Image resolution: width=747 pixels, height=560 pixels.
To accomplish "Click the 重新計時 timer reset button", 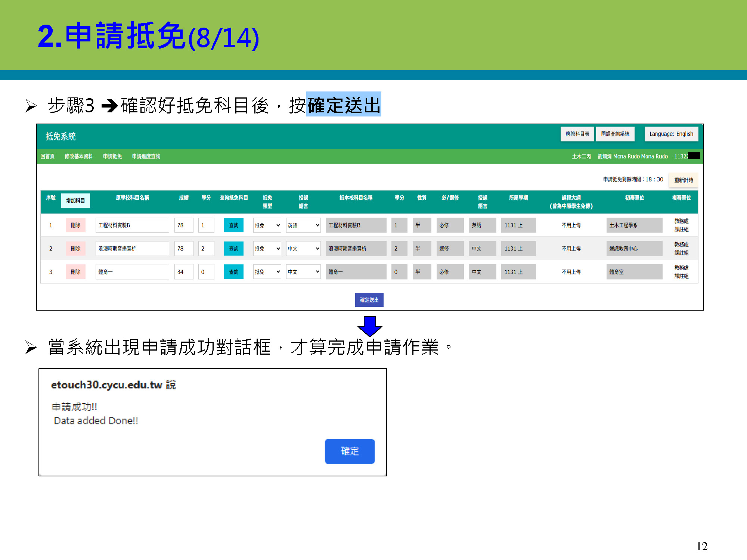I will coord(684,180).
